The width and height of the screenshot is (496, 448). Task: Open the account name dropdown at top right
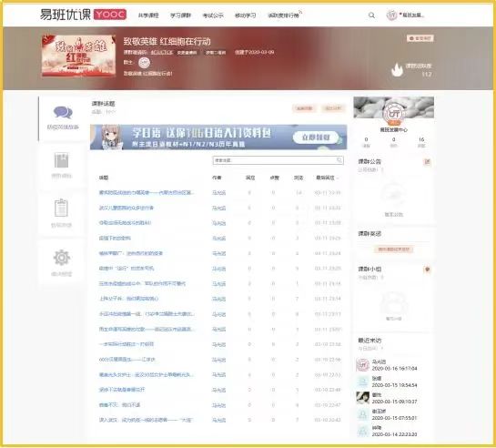[x=412, y=15]
